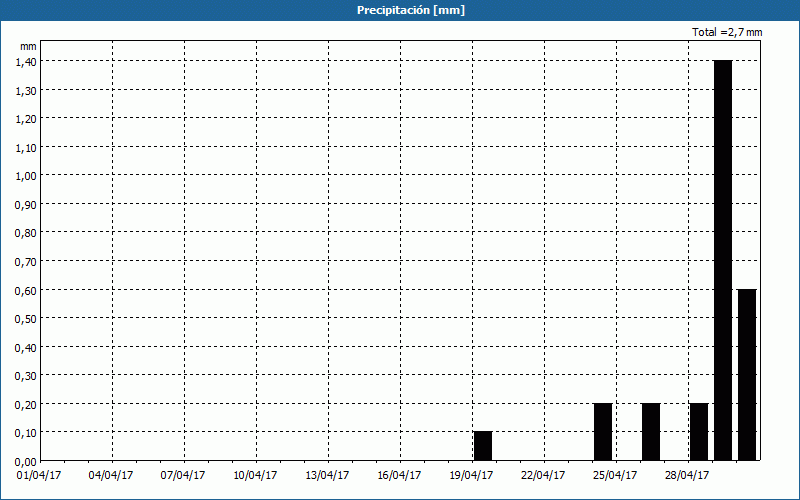
Task: Click the y-axis value 0,00
Action: [25, 462]
